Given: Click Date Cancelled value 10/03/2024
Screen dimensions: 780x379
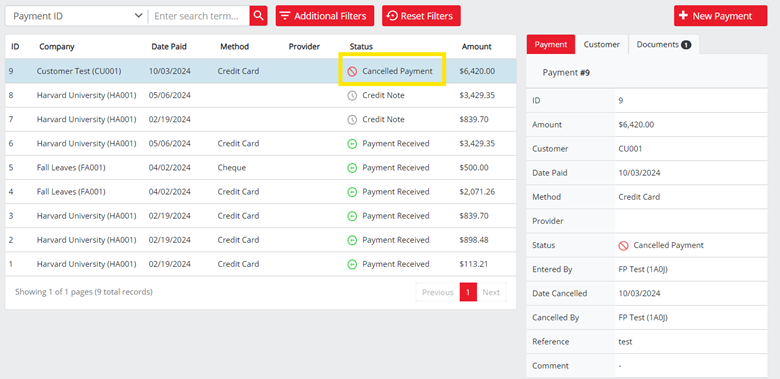Looking at the screenshot, I should tap(639, 293).
